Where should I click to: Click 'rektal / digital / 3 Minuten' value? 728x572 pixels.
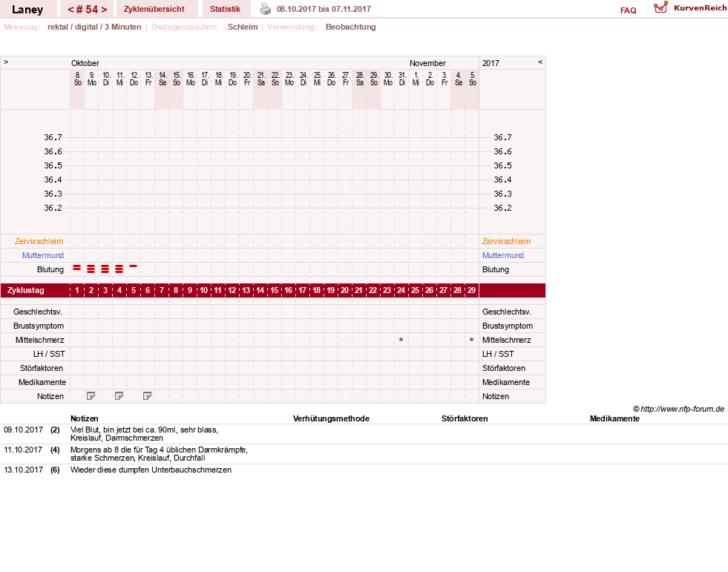click(x=94, y=27)
